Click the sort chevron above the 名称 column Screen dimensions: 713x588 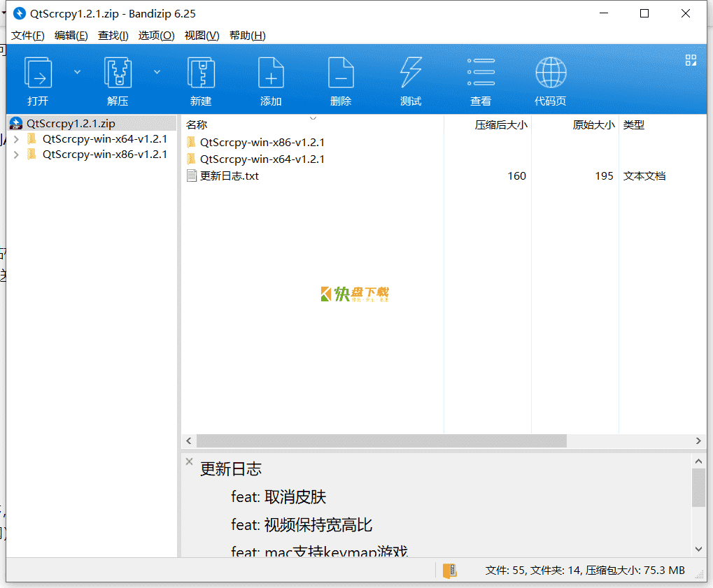pos(313,118)
